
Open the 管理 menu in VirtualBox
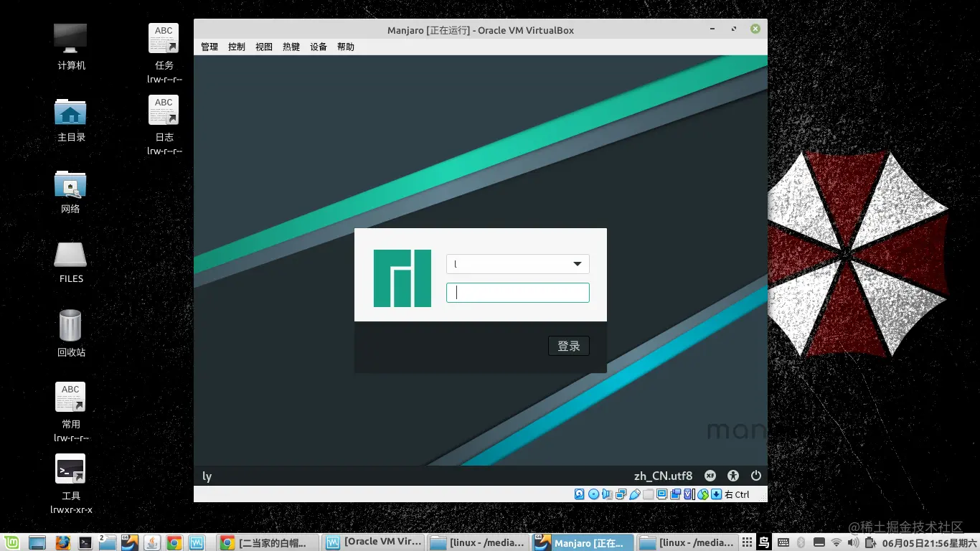tap(209, 47)
